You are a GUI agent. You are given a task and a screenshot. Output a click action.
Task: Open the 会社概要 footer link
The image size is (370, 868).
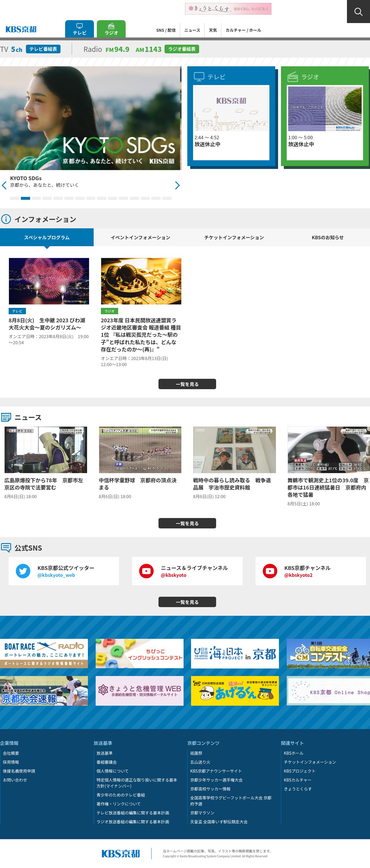coord(11,754)
